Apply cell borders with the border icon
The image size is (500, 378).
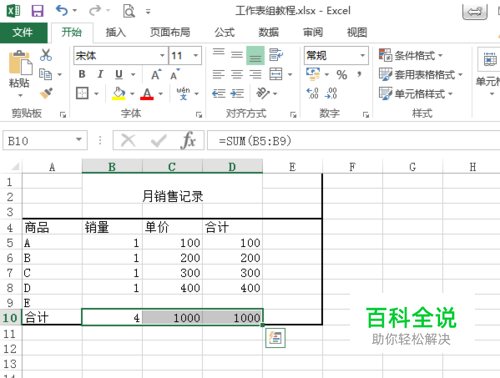tap(82, 93)
